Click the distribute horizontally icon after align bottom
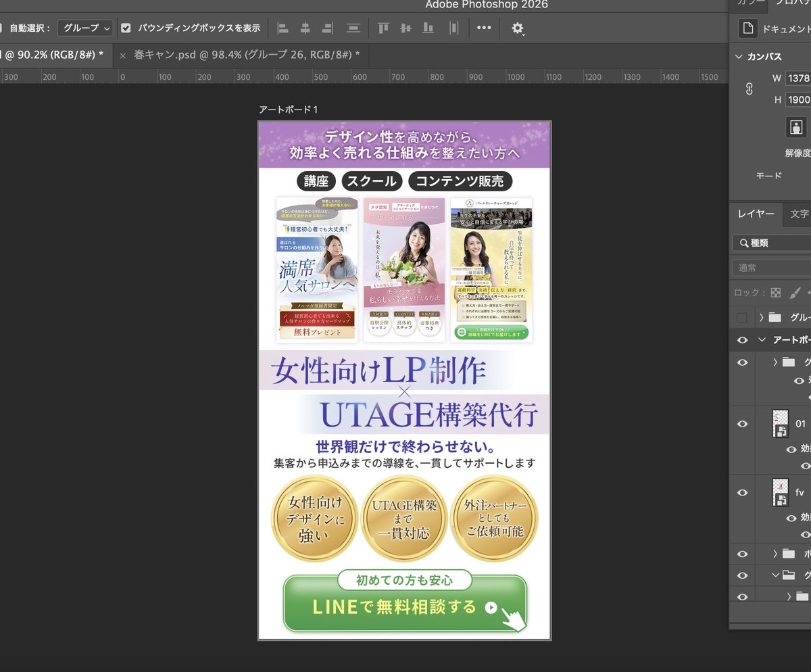This screenshot has height=672, width=811. 453,28
